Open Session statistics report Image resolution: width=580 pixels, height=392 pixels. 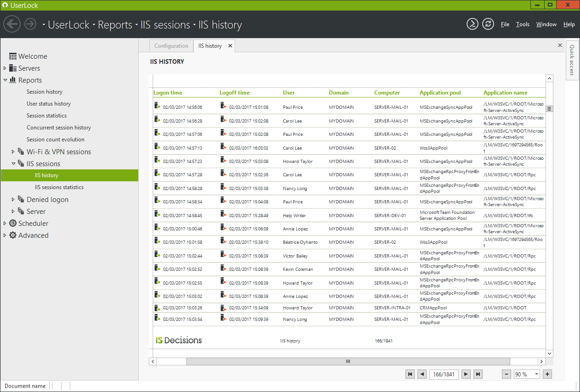pyautogui.click(x=46, y=116)
